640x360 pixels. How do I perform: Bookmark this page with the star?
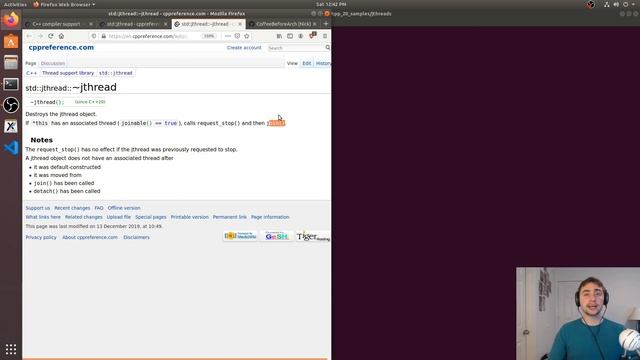point(247,36)
